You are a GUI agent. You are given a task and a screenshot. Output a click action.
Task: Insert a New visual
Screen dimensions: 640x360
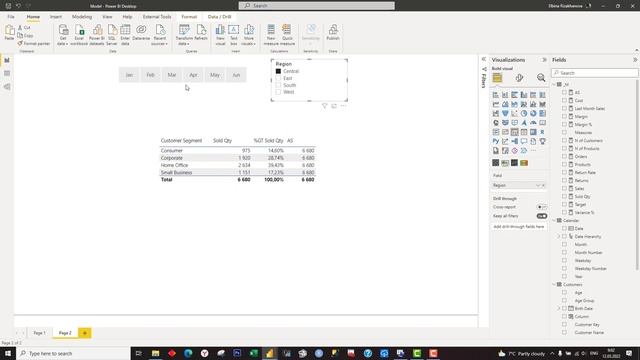(220, 35)
